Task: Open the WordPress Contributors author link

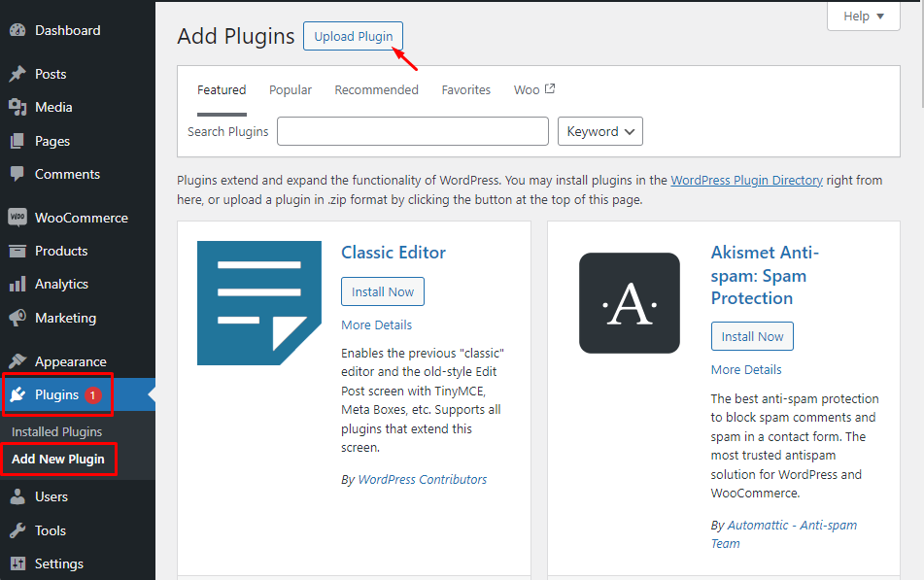Action: (423, 479)
